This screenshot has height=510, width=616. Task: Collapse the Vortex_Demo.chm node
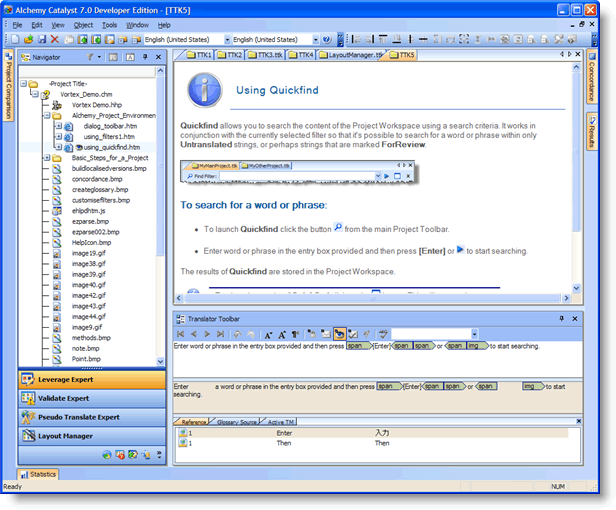click(35, 94)
